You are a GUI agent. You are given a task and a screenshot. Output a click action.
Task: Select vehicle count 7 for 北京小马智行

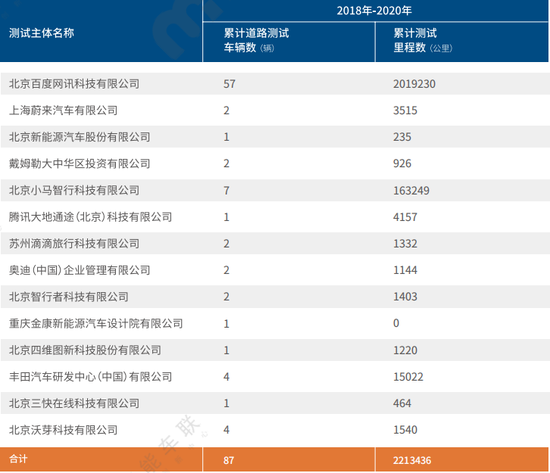227,191
